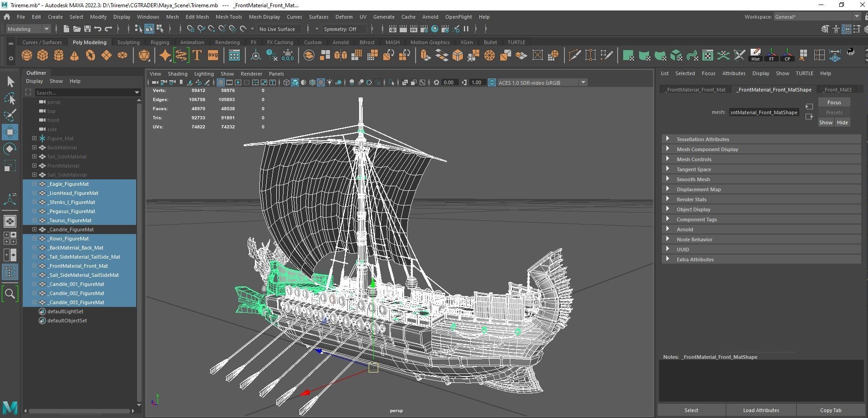868x418 pixels.
Task: Open the Outliner search magnifier icon in the sidebar
Action: (x=10, y=294)
